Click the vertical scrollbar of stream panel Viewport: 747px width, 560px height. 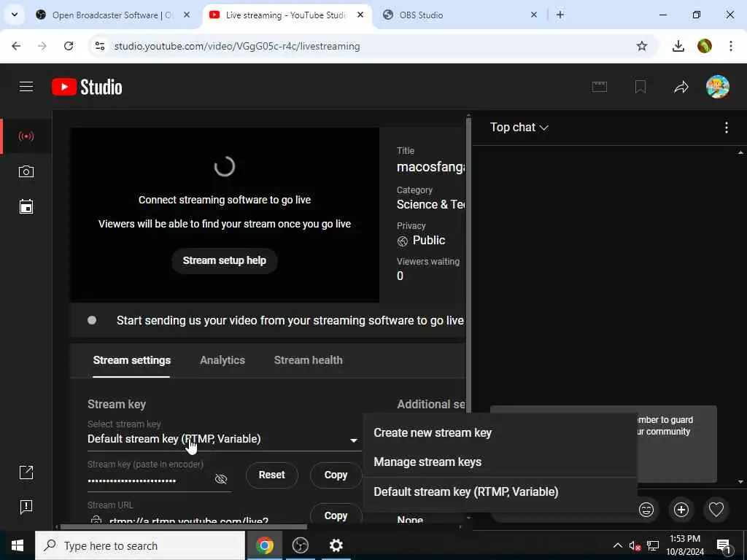(468, 264)
